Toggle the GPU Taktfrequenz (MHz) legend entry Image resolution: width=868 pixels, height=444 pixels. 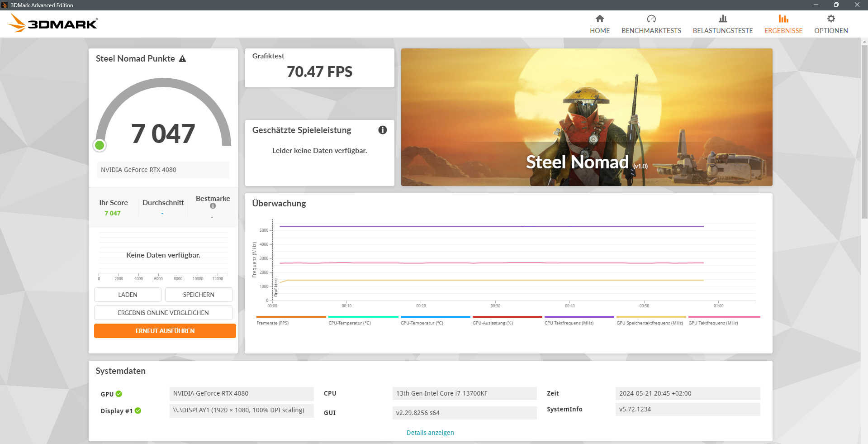tap(724, 320)
